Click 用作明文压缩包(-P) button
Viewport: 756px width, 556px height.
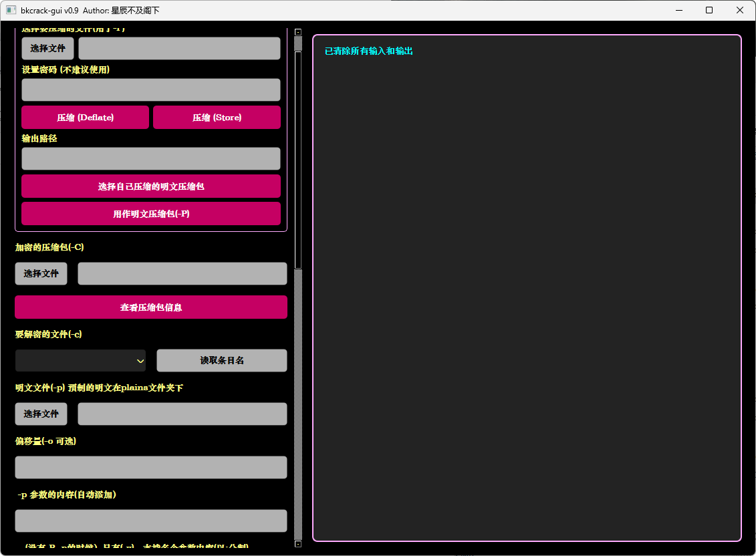pyautogui.click(x=151, y=214)
